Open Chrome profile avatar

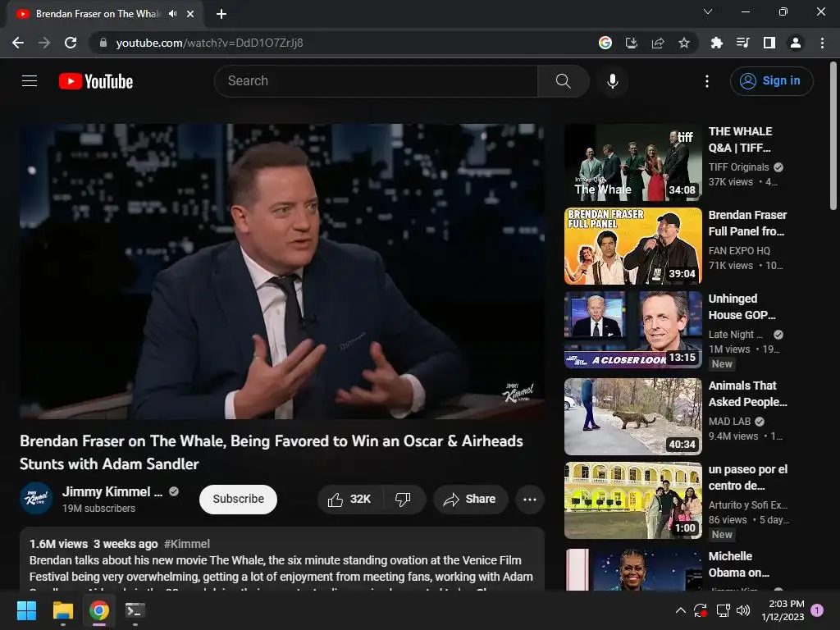[x=796, y=43]
